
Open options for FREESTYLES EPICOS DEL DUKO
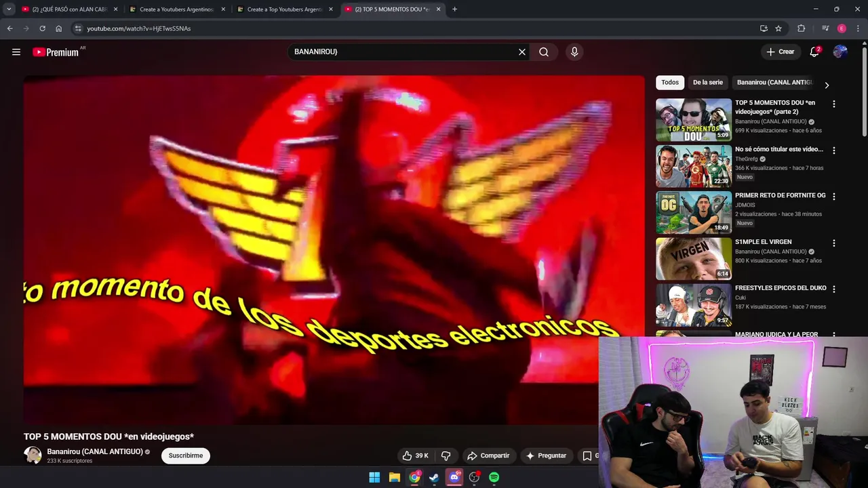pos(834,289)
